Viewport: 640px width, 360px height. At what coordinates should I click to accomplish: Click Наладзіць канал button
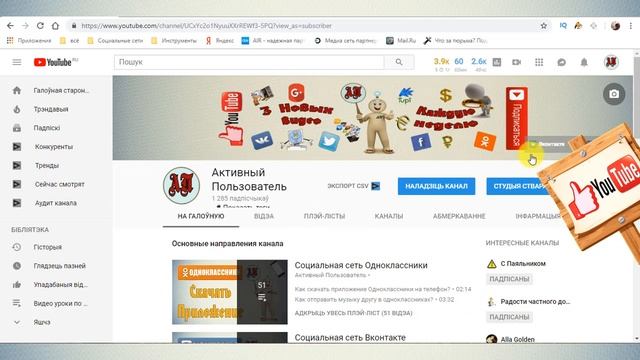436,186
